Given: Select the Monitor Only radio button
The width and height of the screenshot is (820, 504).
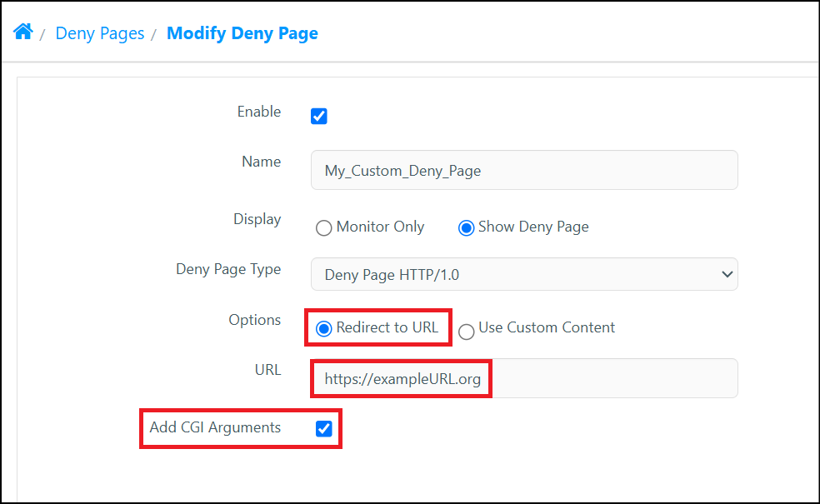Looking at the screenshot, I should tap(323, 228).
